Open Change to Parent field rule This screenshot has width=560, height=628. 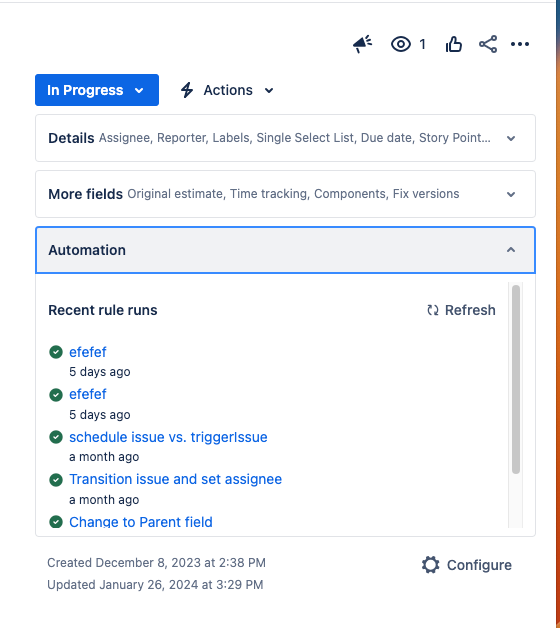[141, 522]
